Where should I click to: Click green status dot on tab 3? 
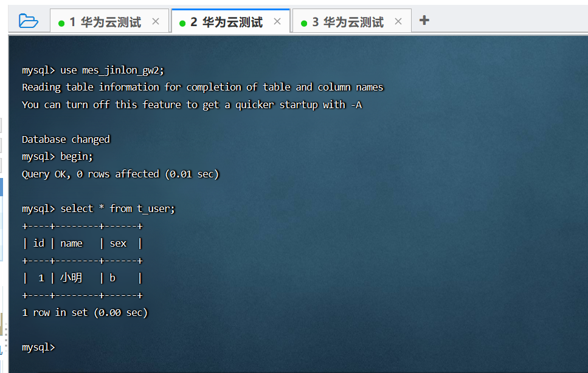pyautogui.click(x=304, y=23)
